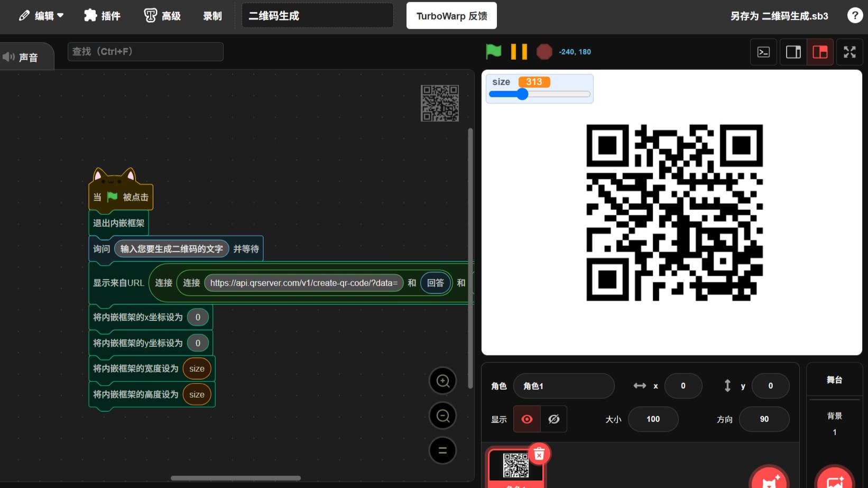Viewport: 868px width, 488px height.
Task: Hide sprite using crossed-eye icon
Action: click(x=554, y=419)
